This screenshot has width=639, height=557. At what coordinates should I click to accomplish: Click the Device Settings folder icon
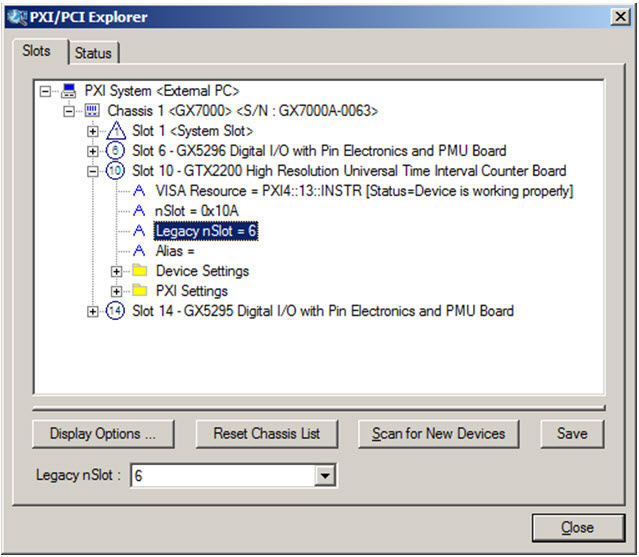[140, 271]
